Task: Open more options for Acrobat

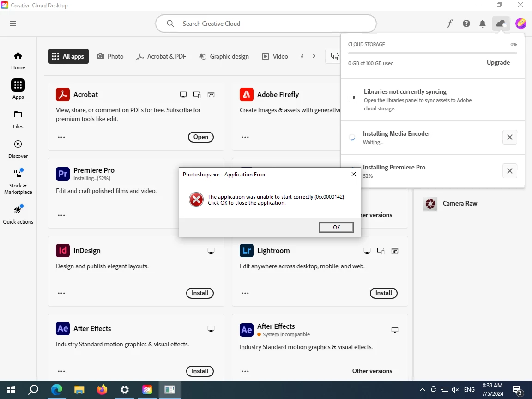Action: 61,137
